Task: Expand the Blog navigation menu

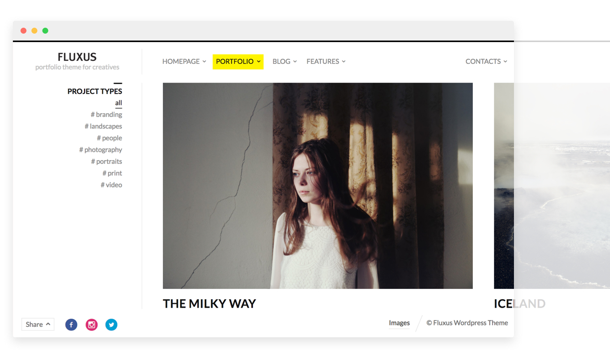Action: [285, 61]
